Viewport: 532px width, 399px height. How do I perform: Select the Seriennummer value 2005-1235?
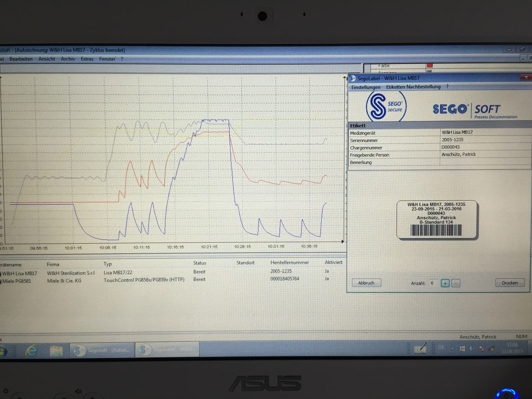[x=453, y=140]
